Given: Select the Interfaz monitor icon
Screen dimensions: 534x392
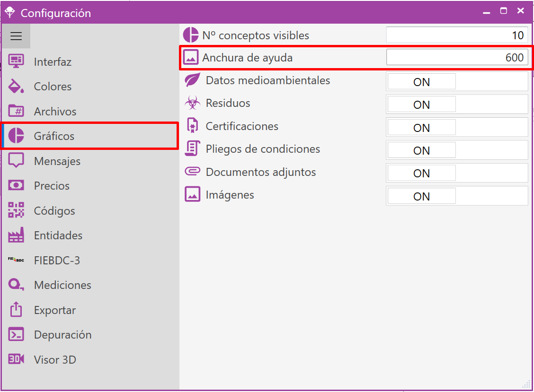Looking at the screenshot, I should [16, 61].
